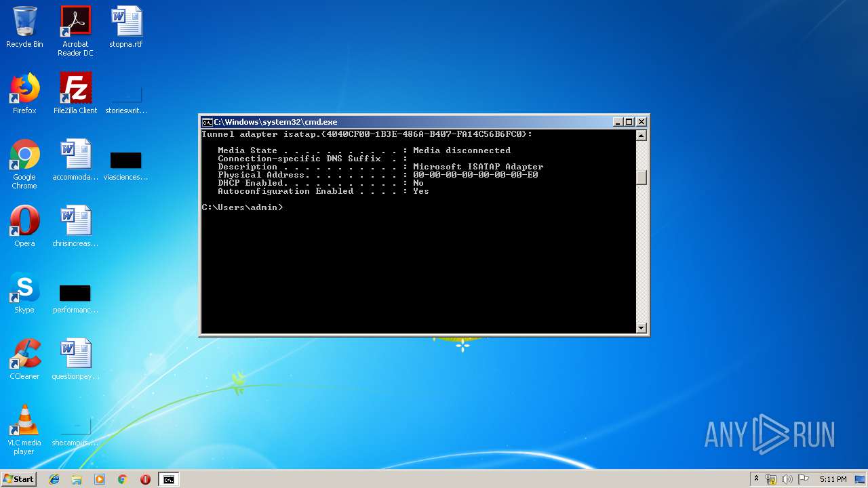The image size is (868, 488).
Task: Click the 'Connection-specific DNS Suffix' line
Action: (313, 159)
